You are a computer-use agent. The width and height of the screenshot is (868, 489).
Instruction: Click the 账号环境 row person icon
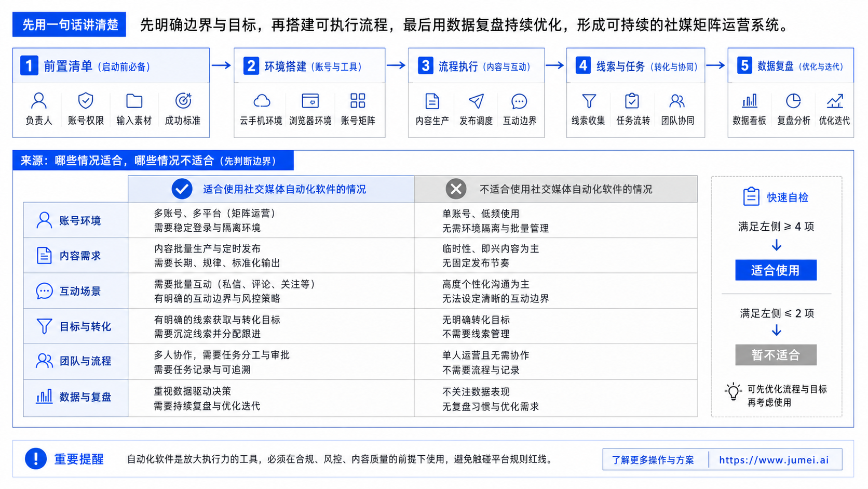pos(44,220)
